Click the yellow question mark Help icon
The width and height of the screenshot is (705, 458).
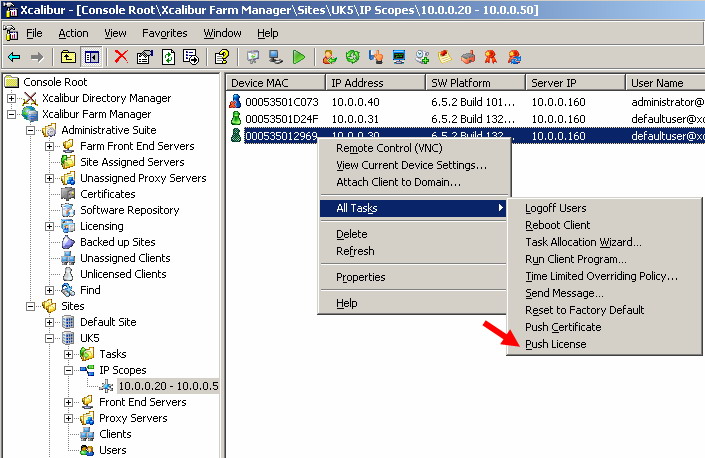pyautogui.click(x=222, y=57)
